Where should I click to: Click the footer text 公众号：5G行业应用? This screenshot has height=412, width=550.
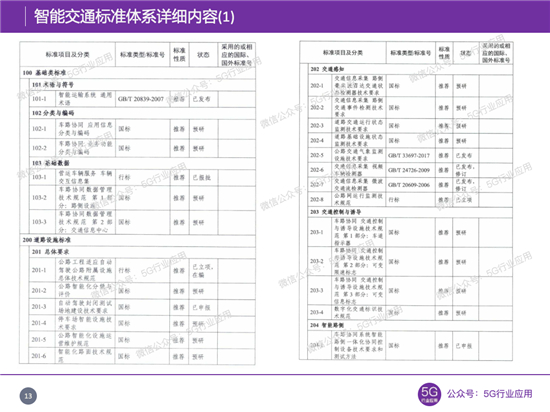pyautogui.click(x=489, y=394)
